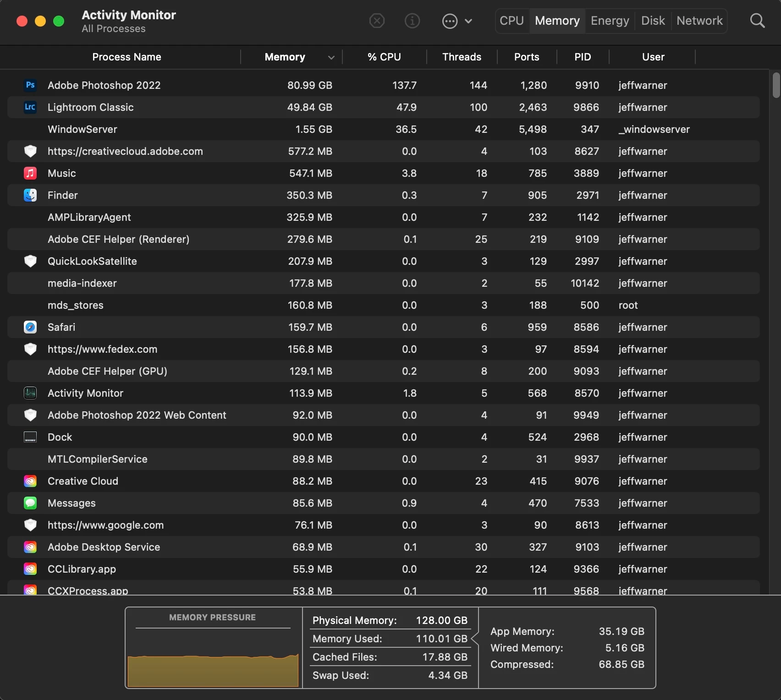
Task: Click the Memory Used 110.01 GB value
Action: [442, 639]
